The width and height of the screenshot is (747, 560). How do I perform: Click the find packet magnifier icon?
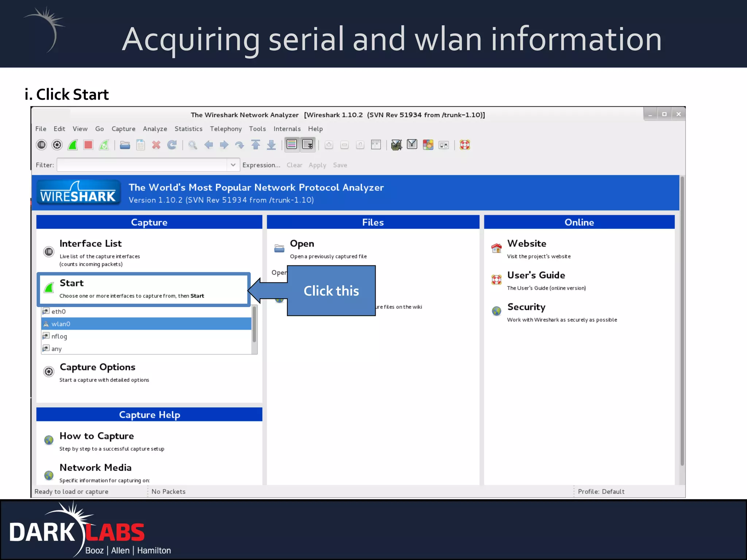click(x=193, y=145)
